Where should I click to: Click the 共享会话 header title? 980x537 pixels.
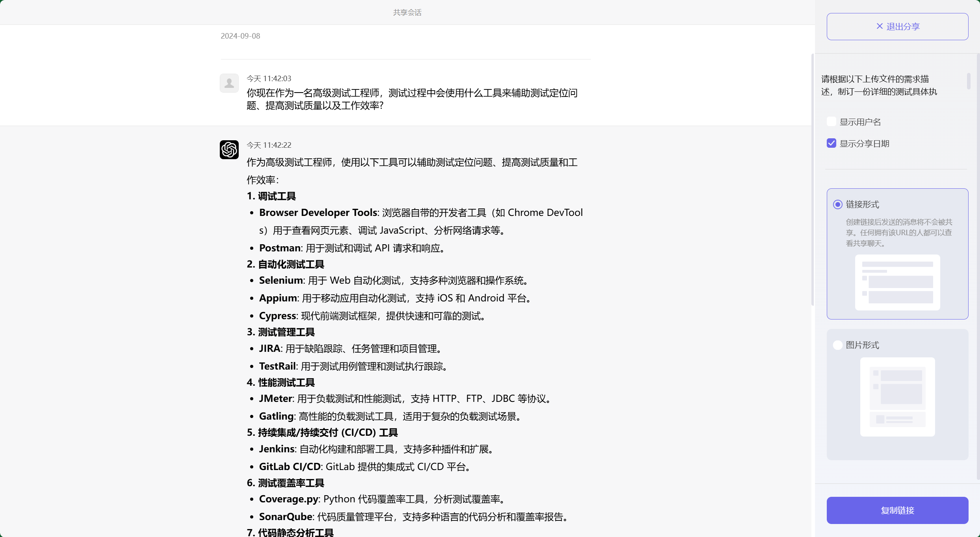tap(407, 13)
